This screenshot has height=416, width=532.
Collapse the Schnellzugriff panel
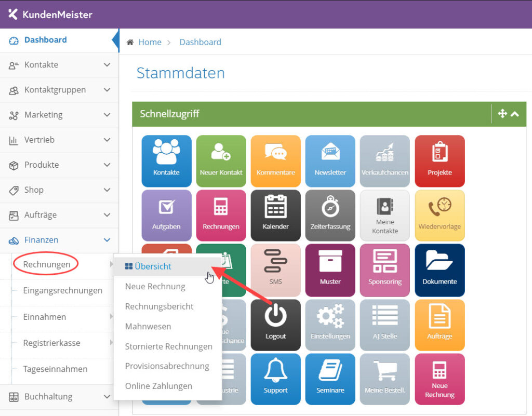pyautogui.click(x=515, y=114)
